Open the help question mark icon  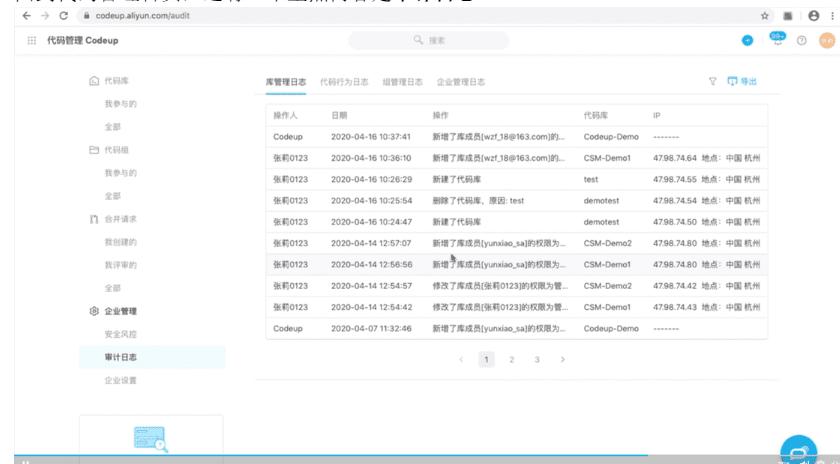click(801, 41)
